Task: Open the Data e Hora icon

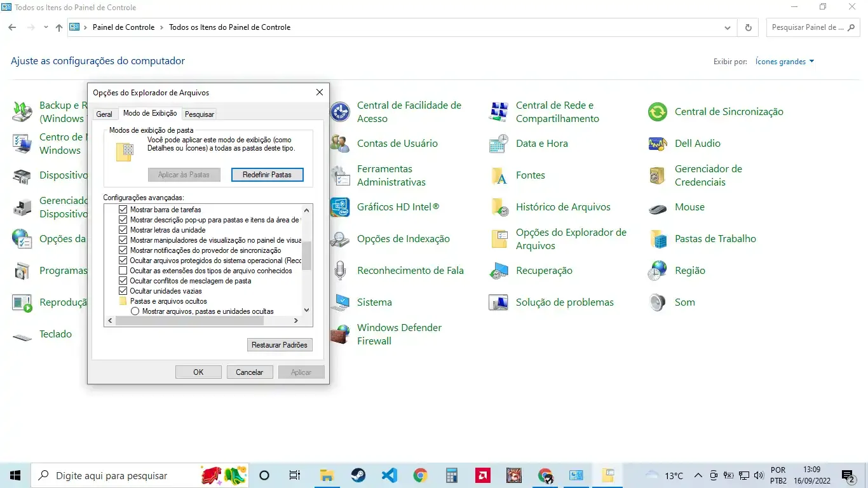Action: 499,144
